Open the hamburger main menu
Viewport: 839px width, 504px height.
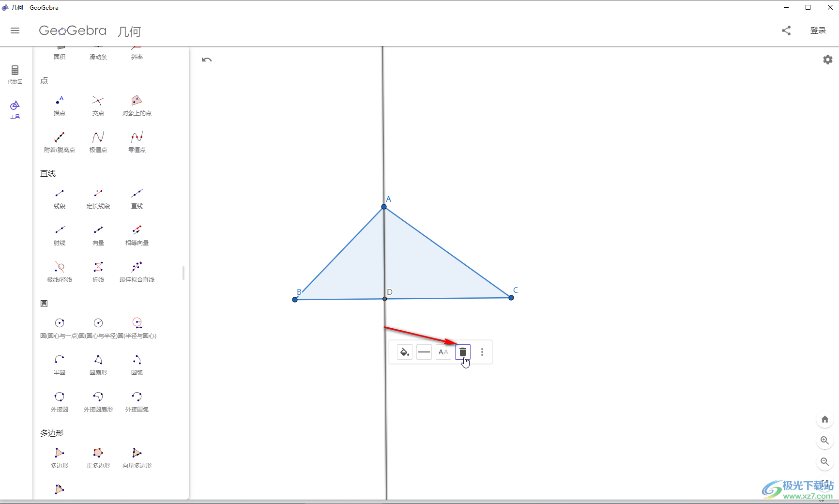click(15, 31)
